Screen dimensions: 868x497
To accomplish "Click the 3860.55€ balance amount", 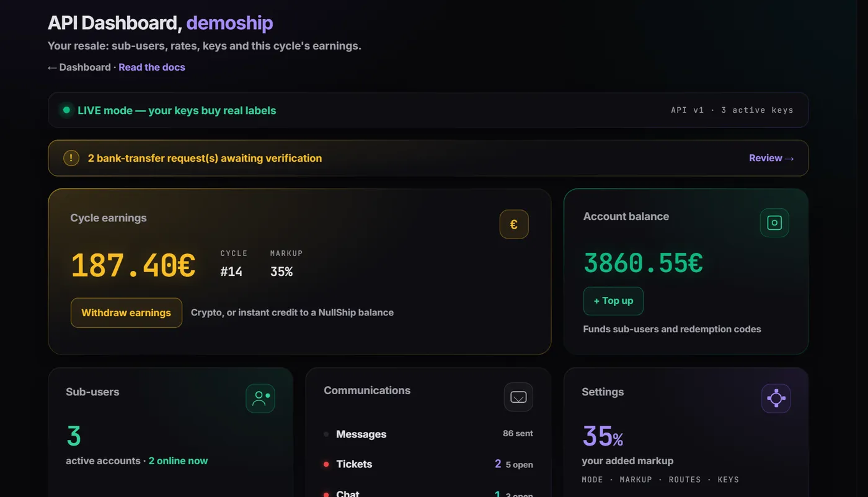I will click(x=644, y=263).
